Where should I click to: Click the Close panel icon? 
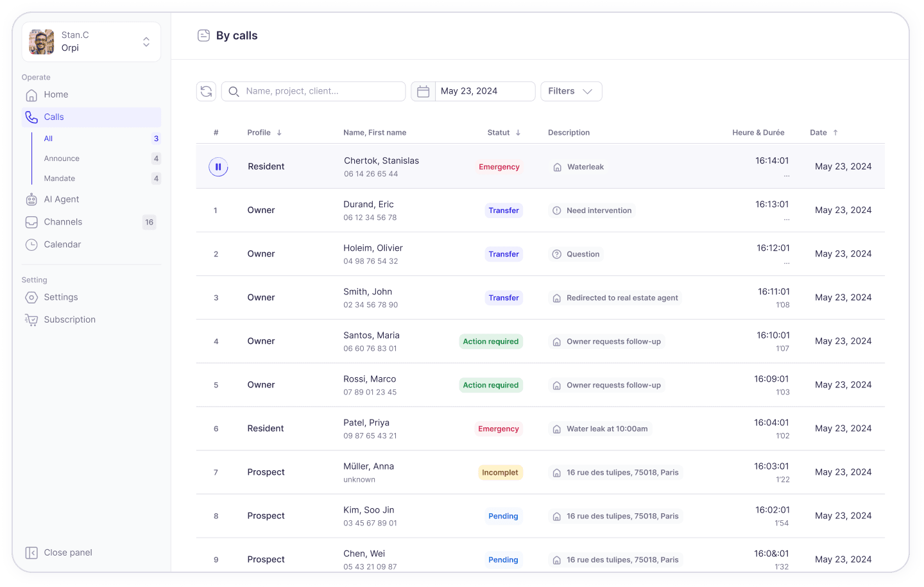(x=31, y=553)
